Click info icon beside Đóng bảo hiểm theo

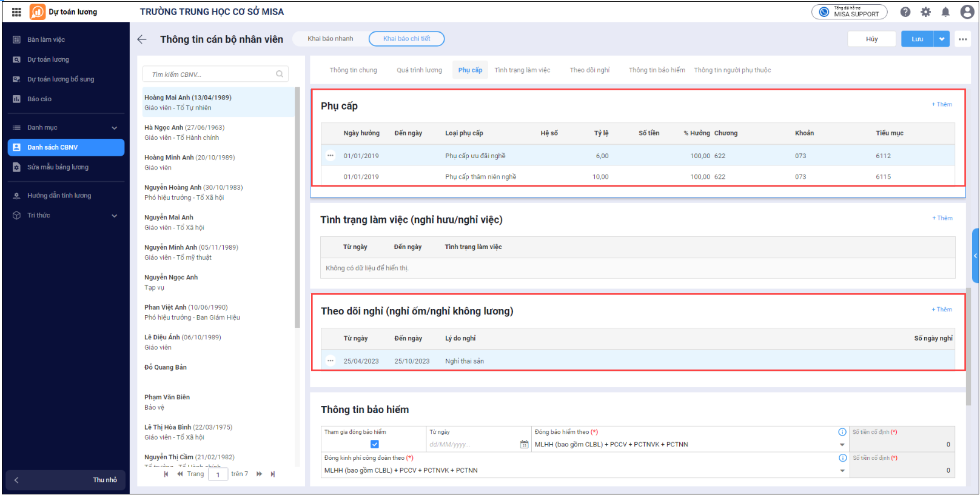pyautogui.click(x=842, y=432)
